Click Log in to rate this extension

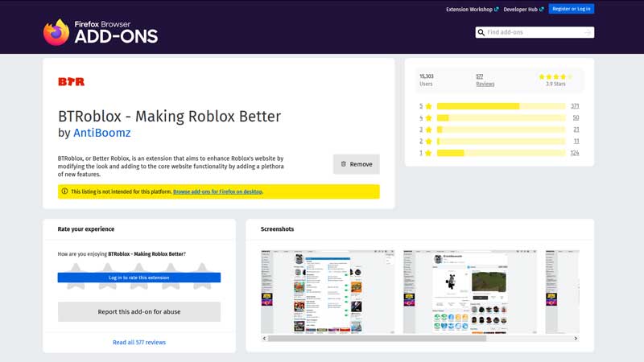pyautogui.click(x=138, y=278)
